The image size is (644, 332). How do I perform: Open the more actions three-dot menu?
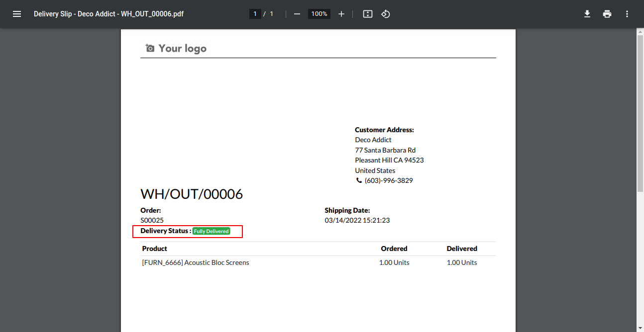tap(627, 14)
